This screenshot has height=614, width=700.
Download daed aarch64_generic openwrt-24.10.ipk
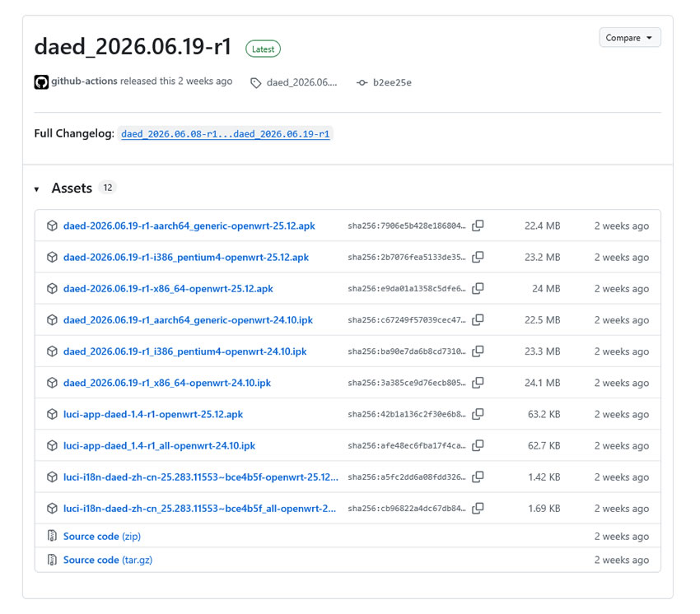pos(188,320)
